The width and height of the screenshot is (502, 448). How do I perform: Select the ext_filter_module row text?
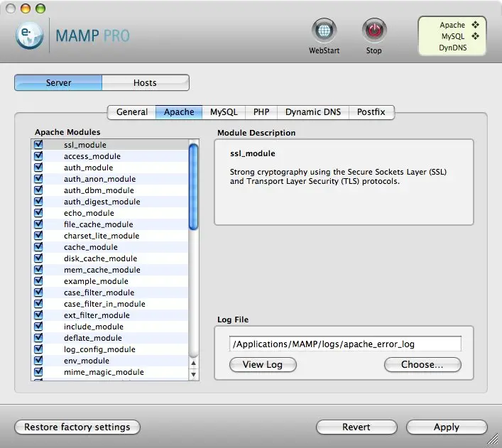[97, 315]
